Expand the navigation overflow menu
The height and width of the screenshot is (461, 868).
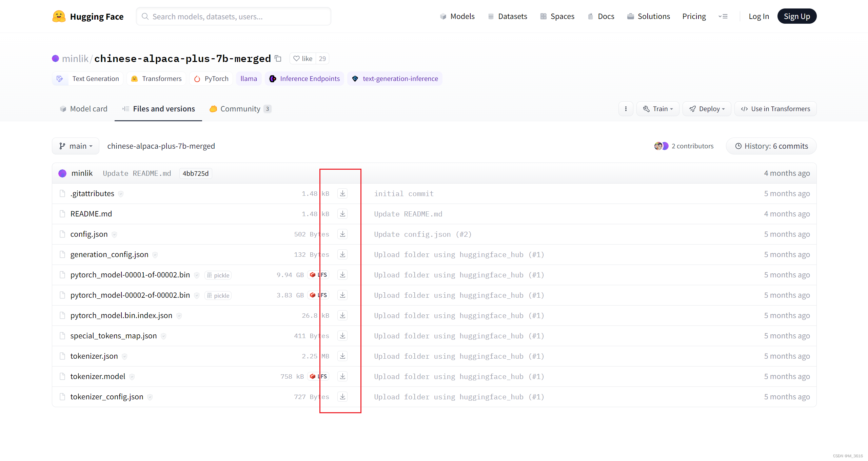coord(723,16)
